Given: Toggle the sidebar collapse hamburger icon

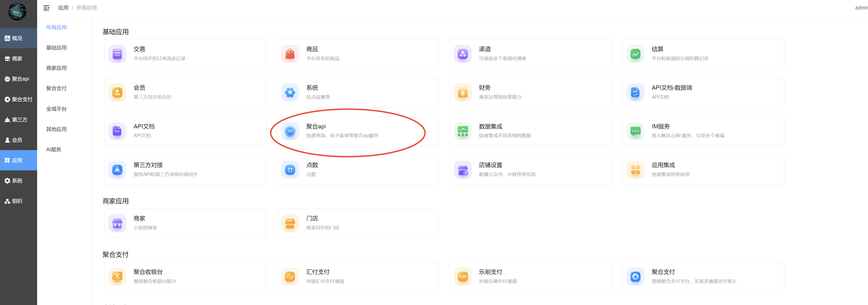Looking at the screenshot, I should tap(47, 8).
